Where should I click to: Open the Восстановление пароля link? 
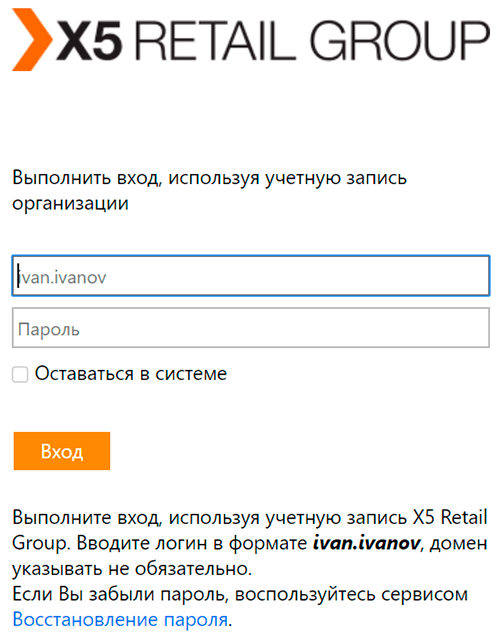tap(120, 619)
